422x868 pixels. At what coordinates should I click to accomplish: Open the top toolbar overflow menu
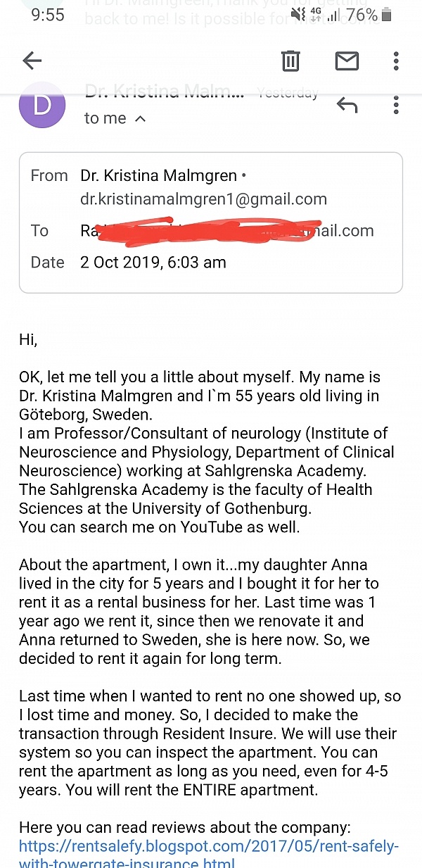click(397, 61)
